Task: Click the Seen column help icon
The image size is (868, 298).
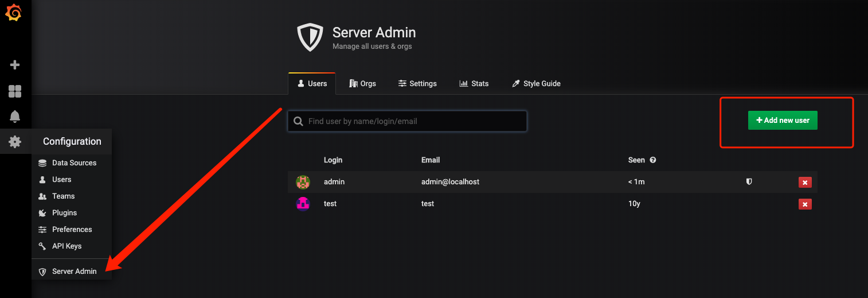Action: pos(652,160)
